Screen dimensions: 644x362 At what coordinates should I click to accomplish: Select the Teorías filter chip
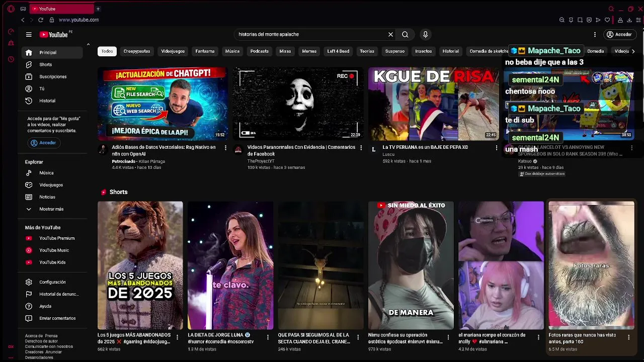click(x=367, y=51)
